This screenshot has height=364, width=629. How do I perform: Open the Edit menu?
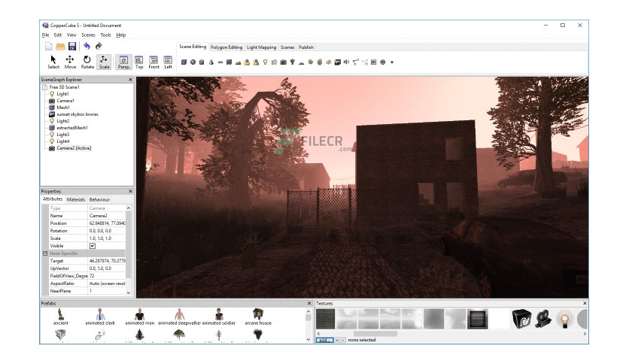click(x=58, y=35)
